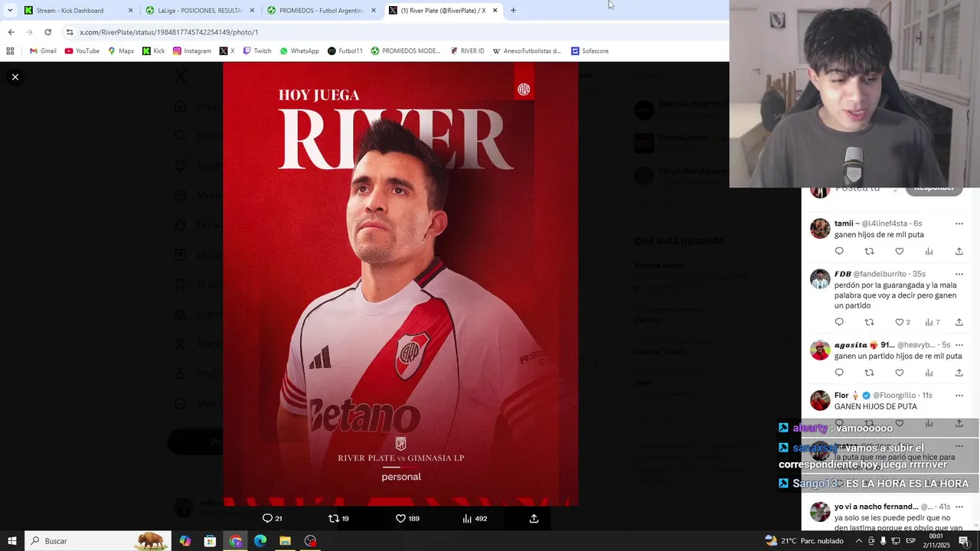The height and width of the screenshot is (551, 980).
Task: View site information icon in address bar
Action: tap(70, 32)
